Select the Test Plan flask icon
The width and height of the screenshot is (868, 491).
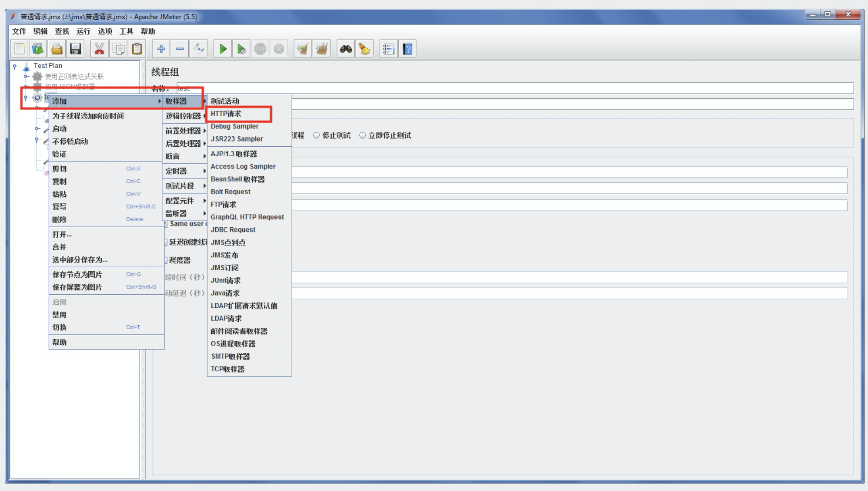(27, 66)
